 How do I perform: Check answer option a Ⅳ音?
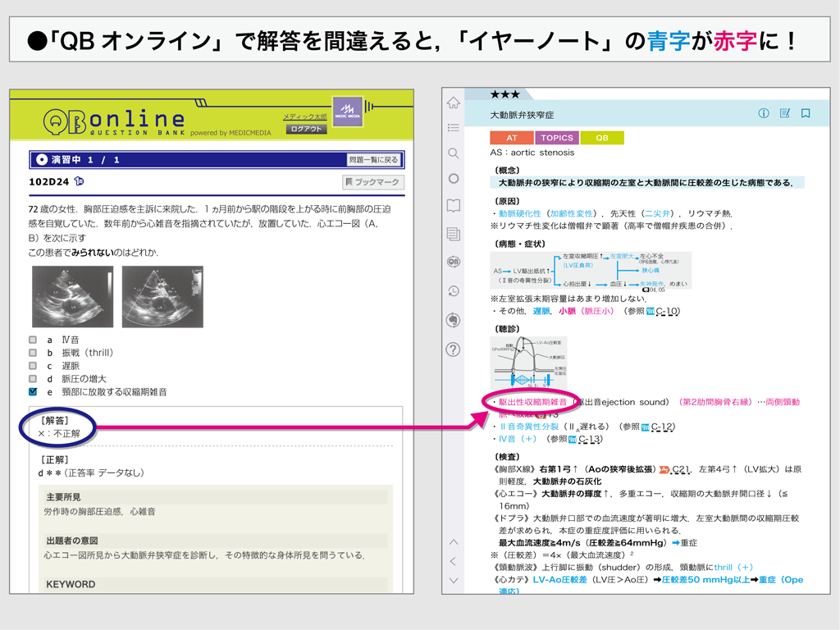click(x=33, y=340)
